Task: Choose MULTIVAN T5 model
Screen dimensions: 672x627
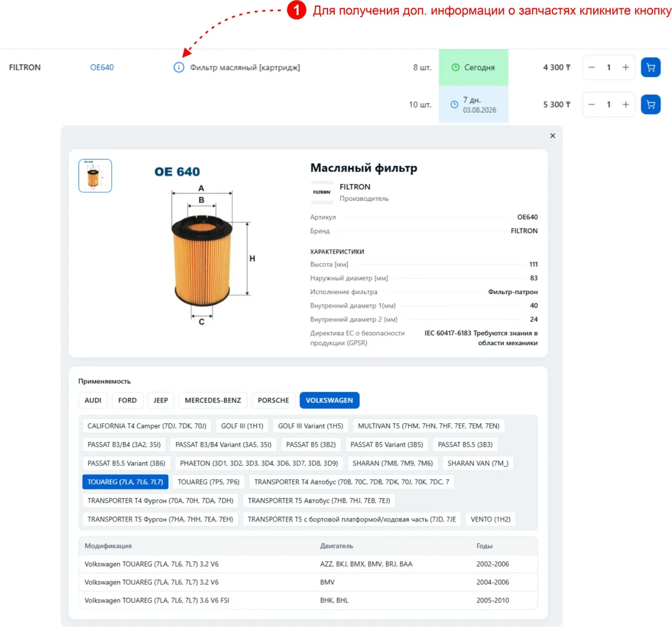Action: (429, 426)
